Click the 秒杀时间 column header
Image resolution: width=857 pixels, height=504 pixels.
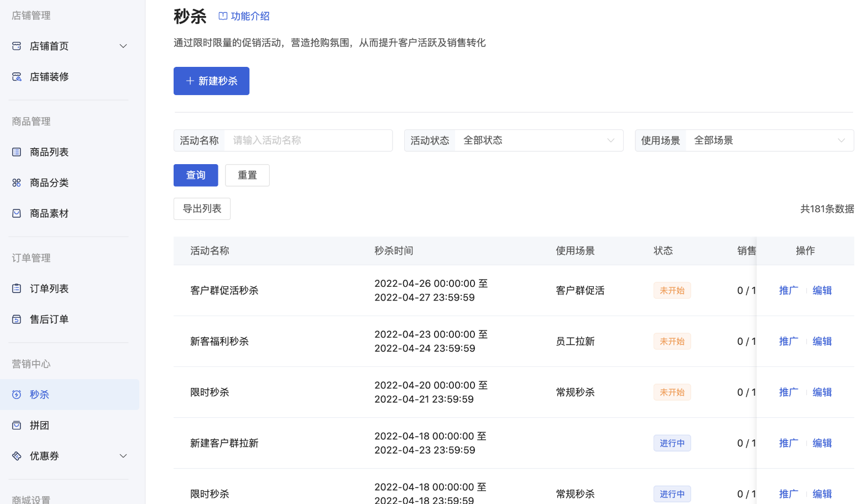point(394,251)
